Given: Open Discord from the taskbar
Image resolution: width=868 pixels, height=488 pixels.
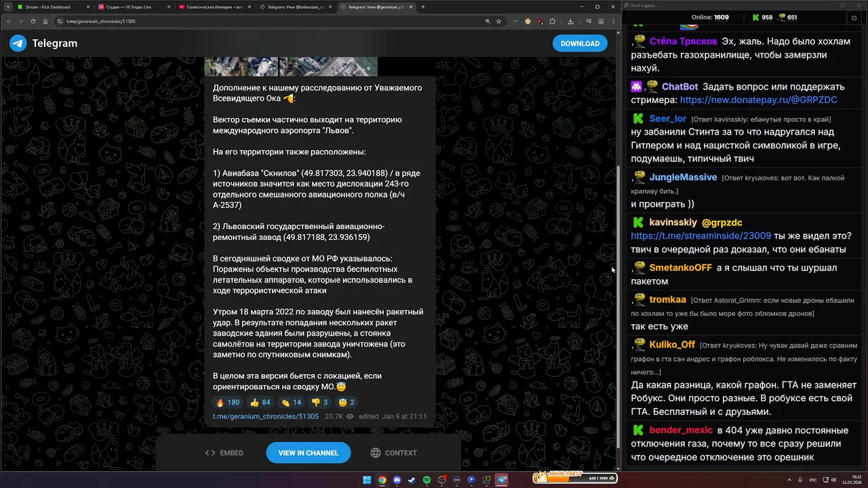Looking at the screenshot, I should point(397,480).
